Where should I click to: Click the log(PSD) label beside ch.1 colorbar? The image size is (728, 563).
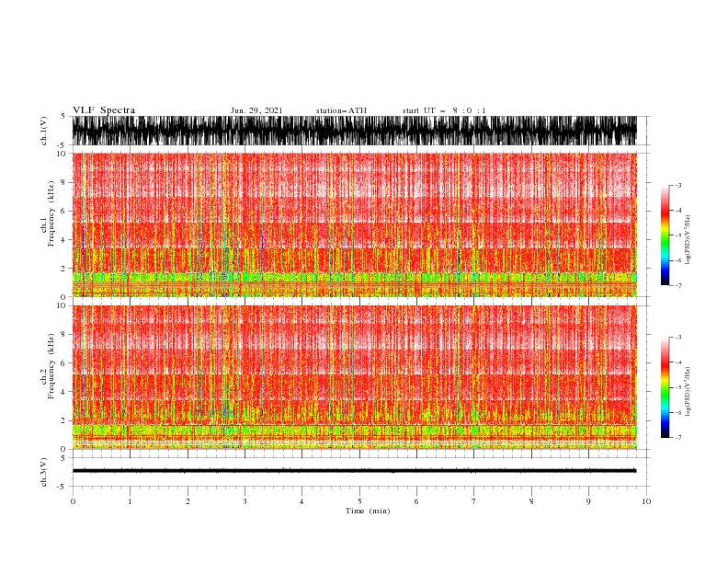688,240
